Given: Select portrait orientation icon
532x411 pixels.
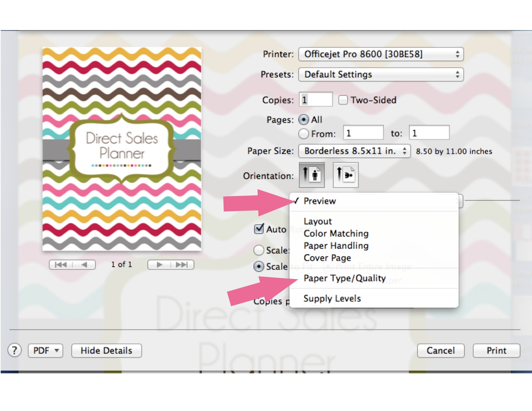Looking at the screenshot, I should (x=312, y=175).
